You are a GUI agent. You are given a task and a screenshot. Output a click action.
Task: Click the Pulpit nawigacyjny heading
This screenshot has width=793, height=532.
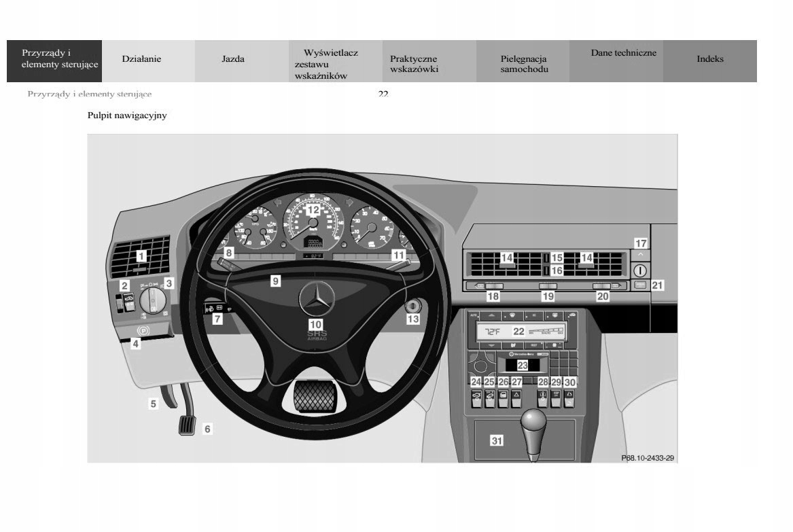pos(127,116)
